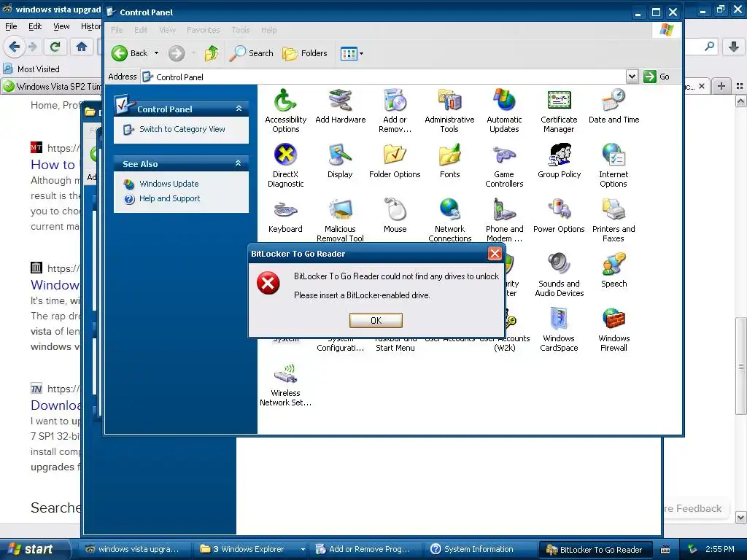Viewport: 747px width, 560px height.
Task: Open the Add Hardware applet
Action: [340, 106]
